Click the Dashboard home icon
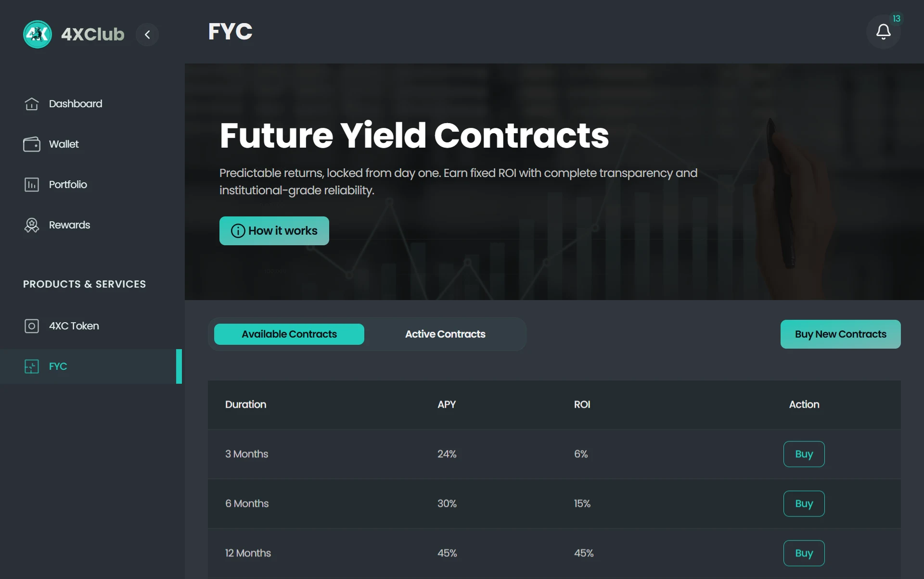 32,104
